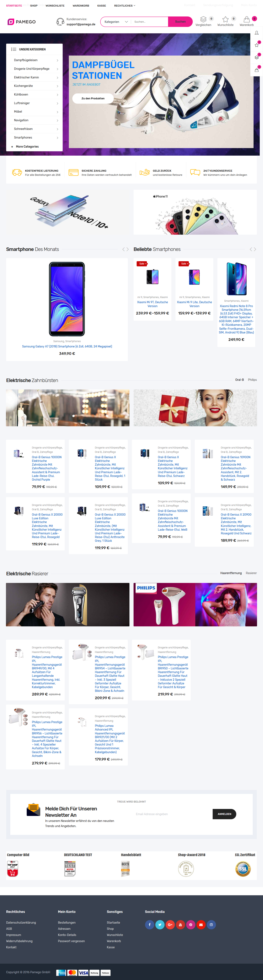This screenshot has height=980, width=263.
Task: Switch to the Oral-B toothbrush tab
Action: [x=239, y=380]
